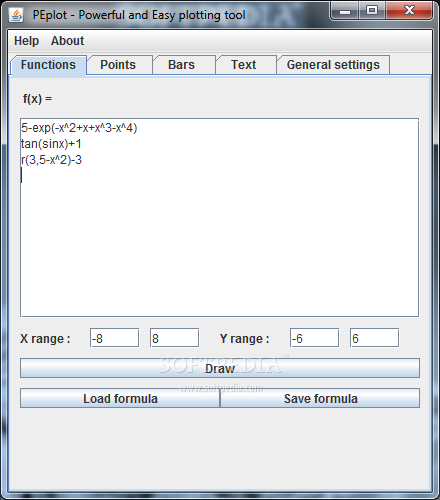The height and width of the screenshot is (500, 440).
Task: Click the X range minimum field showing -8
Action: click(x=114, y=338)
